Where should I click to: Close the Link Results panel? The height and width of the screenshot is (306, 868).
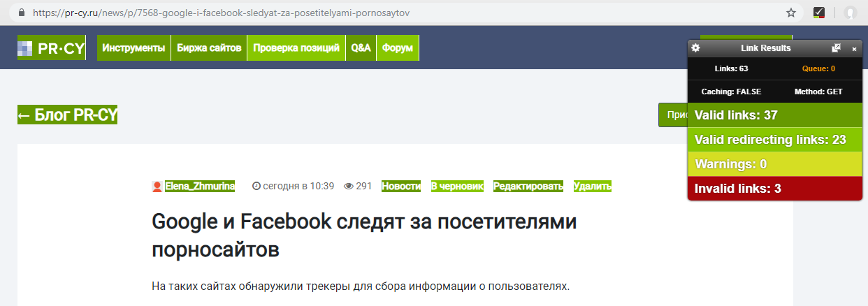(x=854, y=49)
